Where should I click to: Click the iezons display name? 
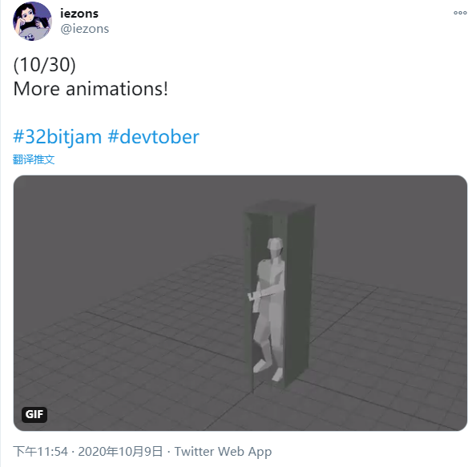79,14
